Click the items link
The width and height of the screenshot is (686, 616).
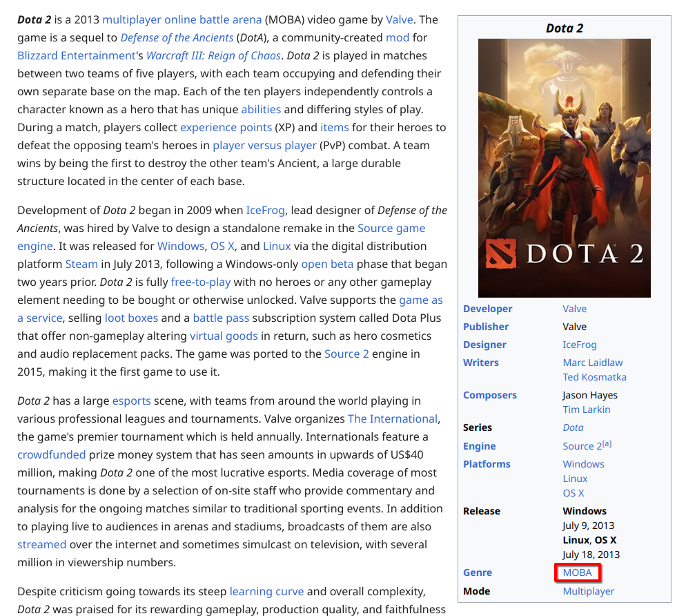coord(335,127)
